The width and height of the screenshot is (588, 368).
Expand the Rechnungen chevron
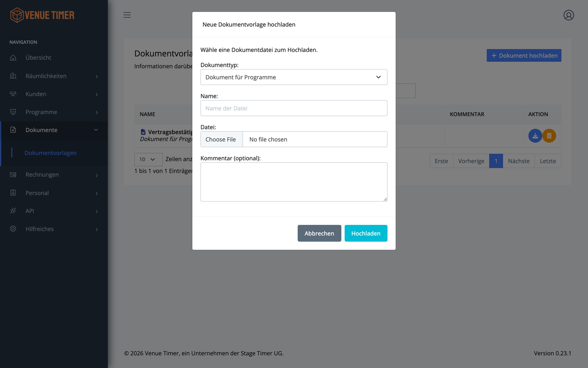pos(97,175)
